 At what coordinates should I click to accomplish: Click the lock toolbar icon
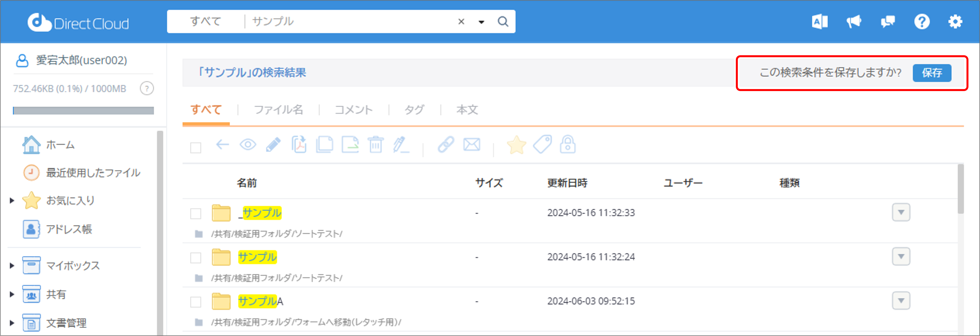pos(568,145)
